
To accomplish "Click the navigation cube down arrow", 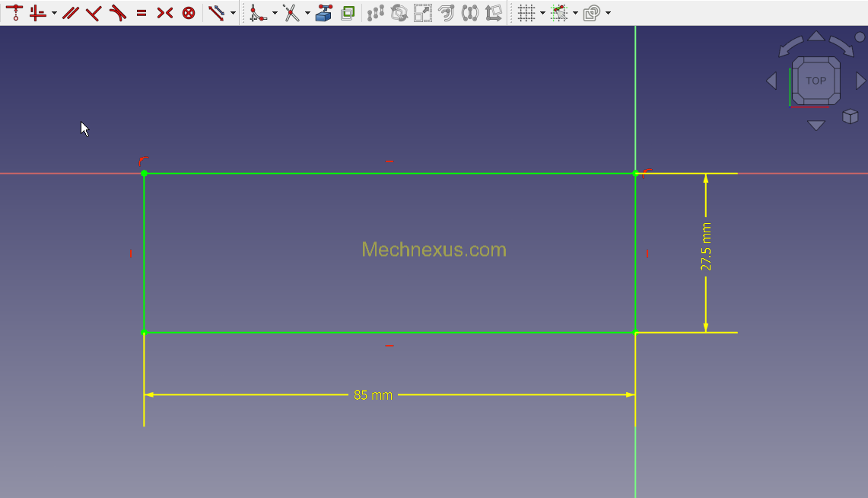I will (816, 126).
